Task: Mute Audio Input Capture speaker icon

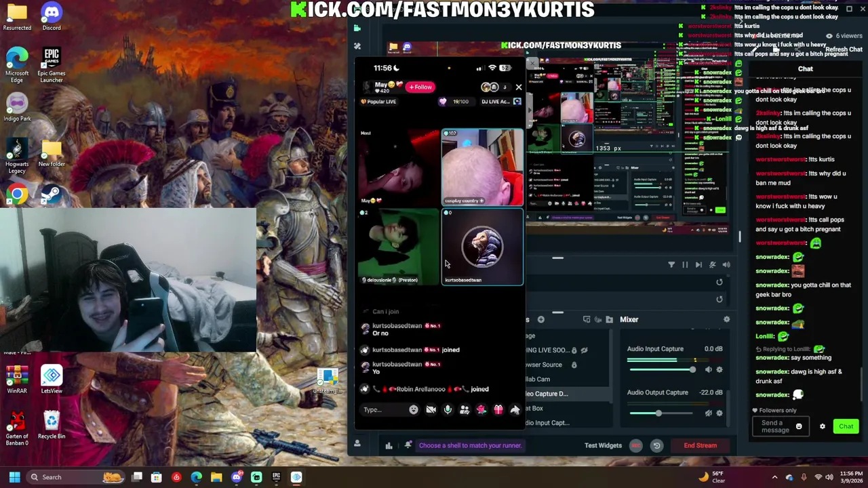Action: point(709,369)
